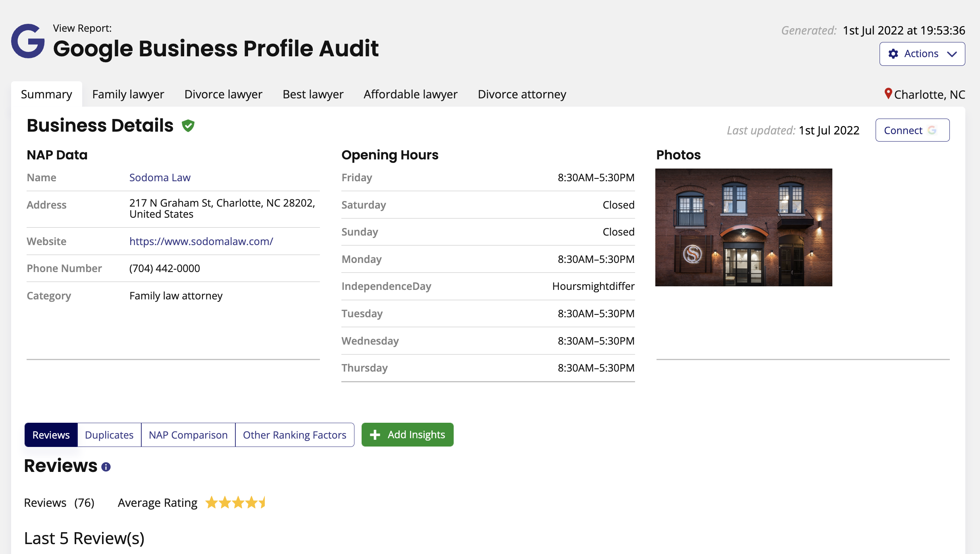
Task: Click the Family law attorney category value
Action: 176,296
